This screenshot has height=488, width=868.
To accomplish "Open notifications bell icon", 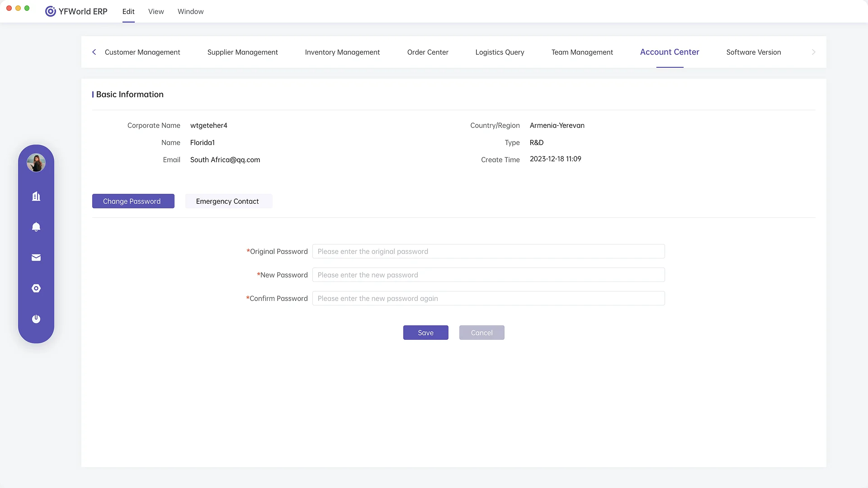I will (36, 227).
